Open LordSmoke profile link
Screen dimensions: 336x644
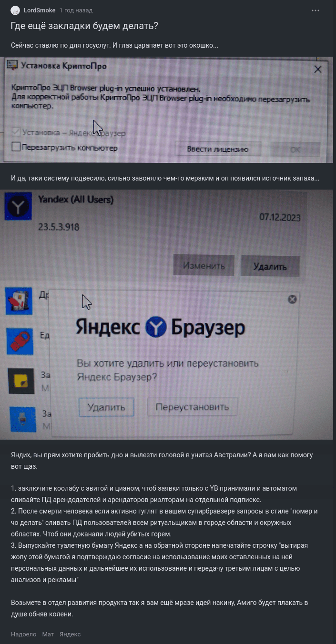40,10
